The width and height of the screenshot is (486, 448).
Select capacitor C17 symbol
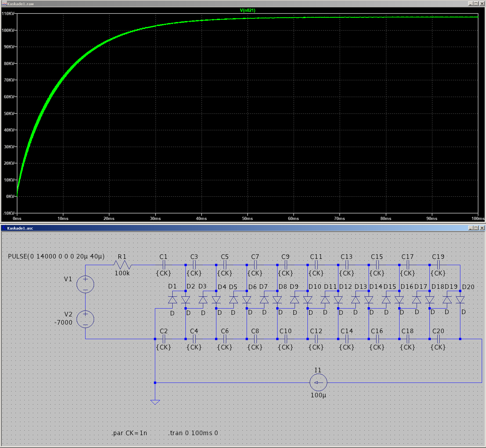pyautogui.click(x=408, y=265)
